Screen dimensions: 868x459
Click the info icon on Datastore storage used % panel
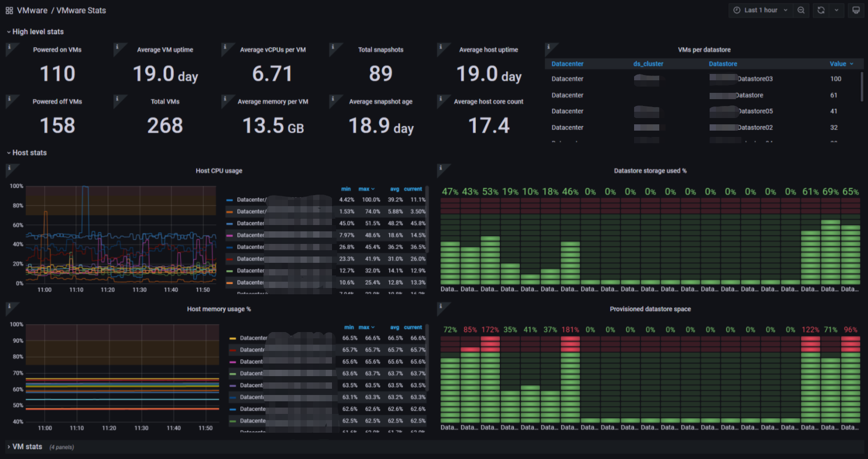coord(441,168)
